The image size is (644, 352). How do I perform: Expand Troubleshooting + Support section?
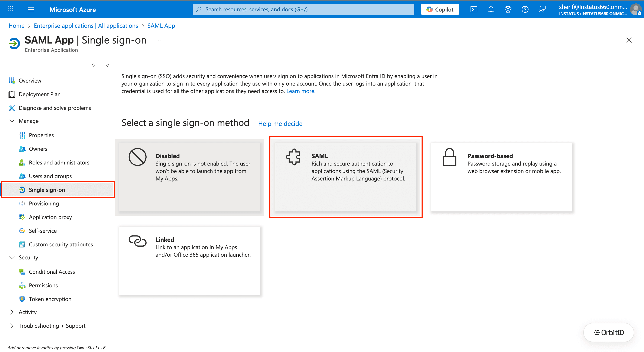point(12,326)
